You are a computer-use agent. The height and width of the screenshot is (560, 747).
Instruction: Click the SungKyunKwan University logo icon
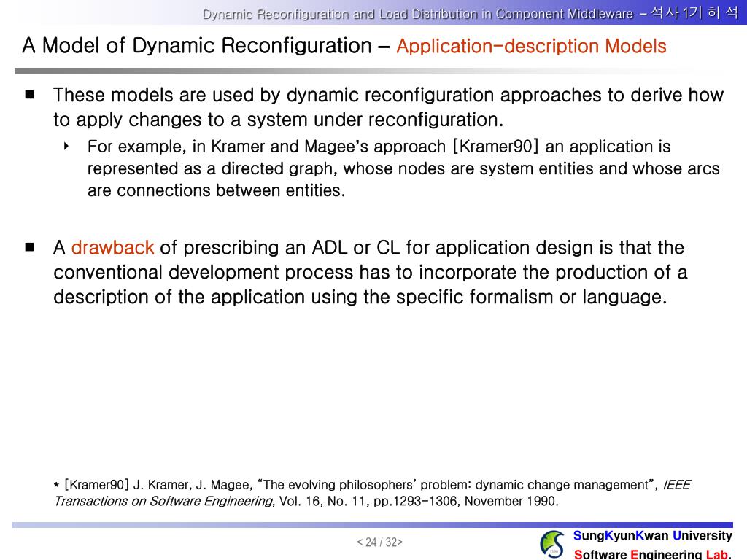point(552,544)
